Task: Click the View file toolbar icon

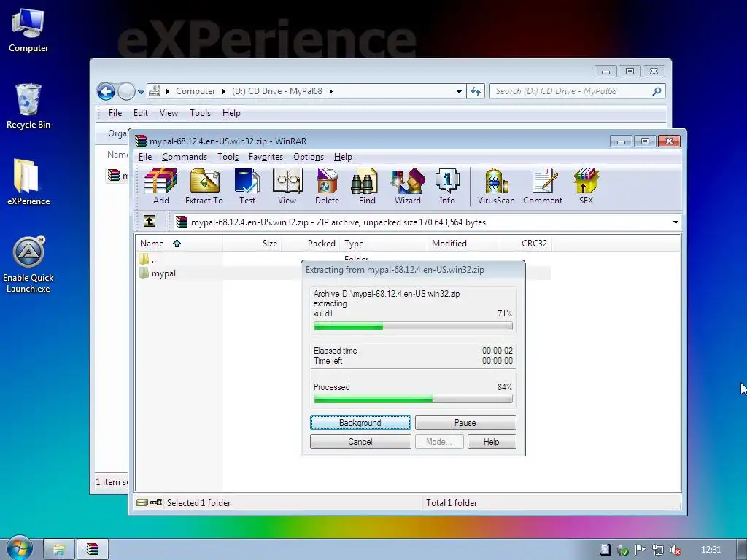Action: click(287, 187)
